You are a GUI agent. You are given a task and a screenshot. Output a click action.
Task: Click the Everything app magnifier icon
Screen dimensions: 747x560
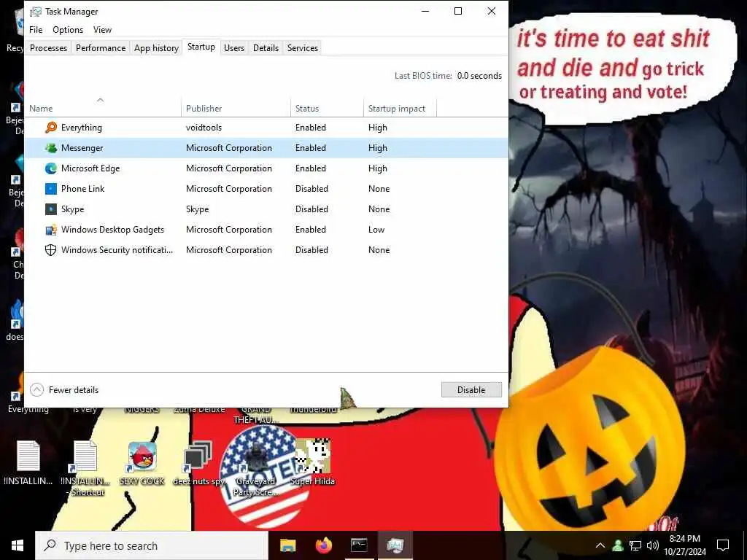(51, 127)
